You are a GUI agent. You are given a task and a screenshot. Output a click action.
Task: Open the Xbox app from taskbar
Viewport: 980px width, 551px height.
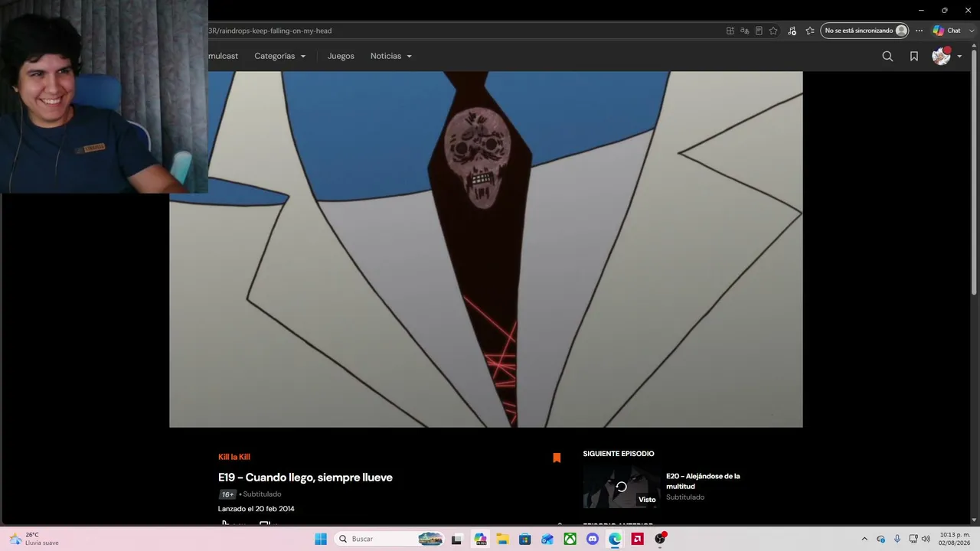[x=570, y=539]
